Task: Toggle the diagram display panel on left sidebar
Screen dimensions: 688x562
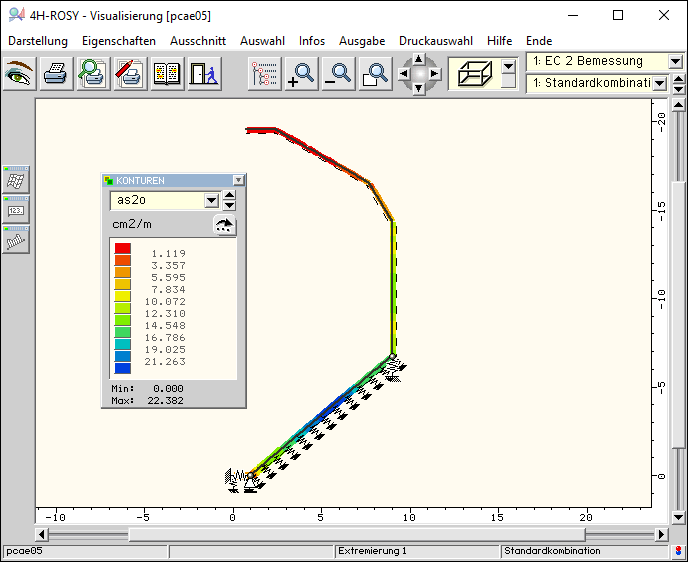Action: [17, 240]
